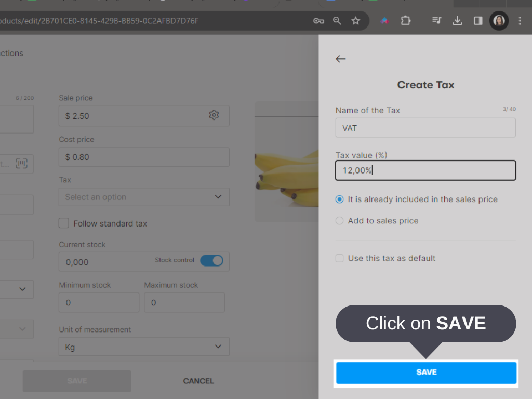Screen dimensions: 532x399
Task: Click the CANCEL button on product form
Action: pyautogui.click(x=198, y=381)
